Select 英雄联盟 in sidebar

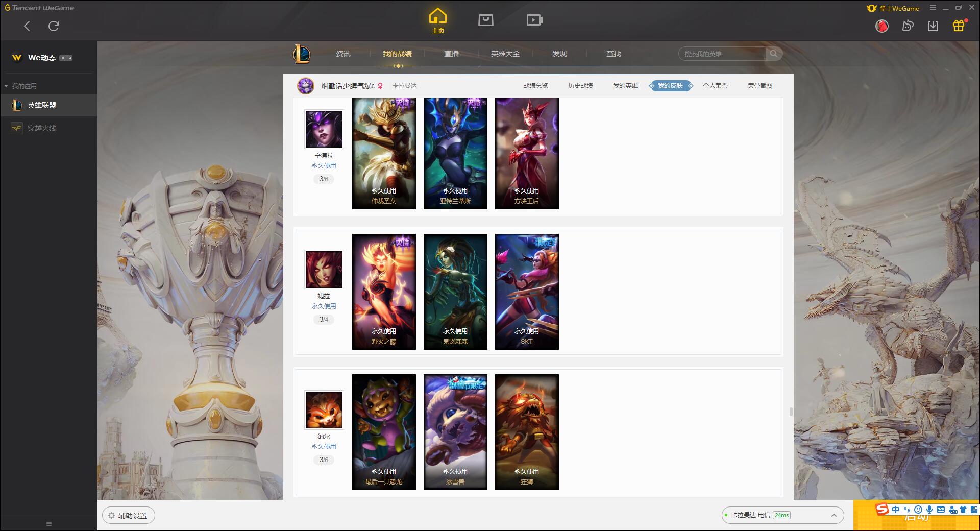(48, 105)
